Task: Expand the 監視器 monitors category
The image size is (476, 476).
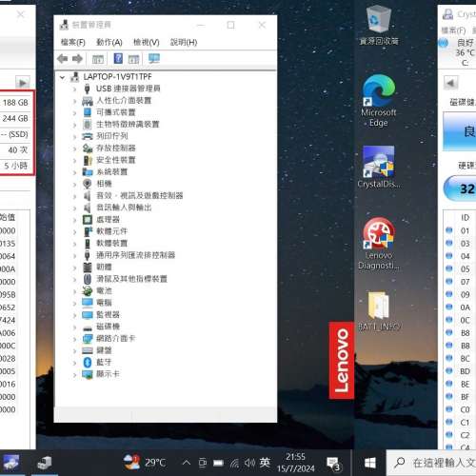Action: coord(75,315)
